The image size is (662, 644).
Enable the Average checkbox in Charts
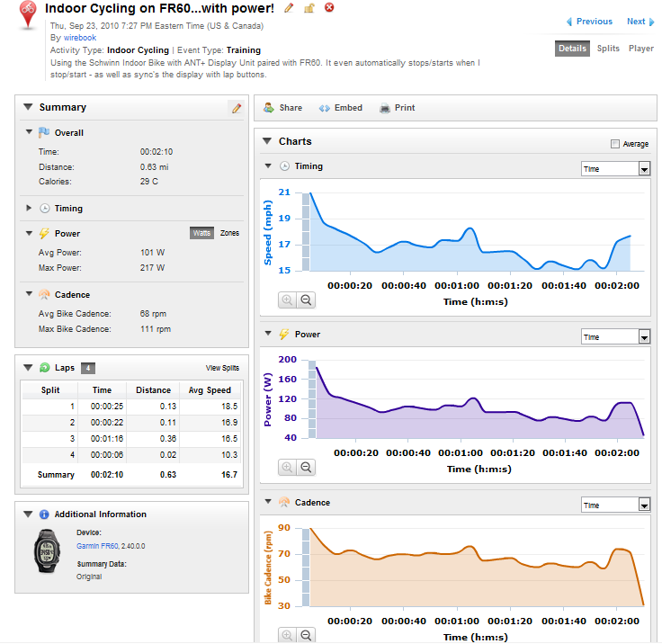click(x=615, y=144)
